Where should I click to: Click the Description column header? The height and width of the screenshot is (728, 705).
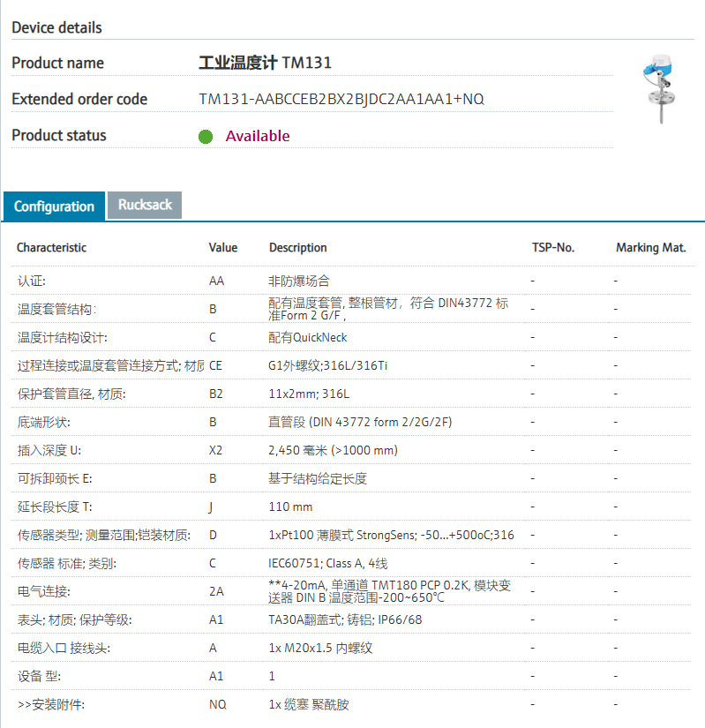298,248
